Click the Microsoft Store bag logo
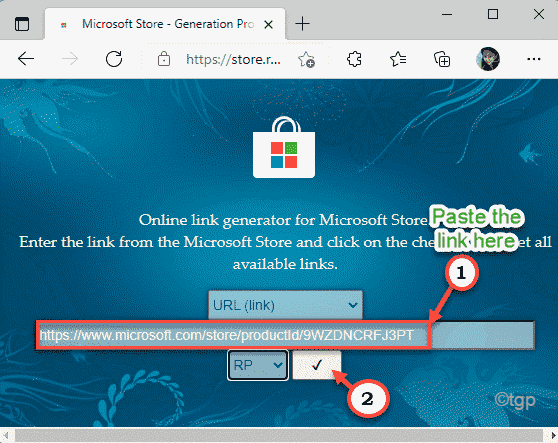The width and height of the screenshot is (558, 443). 284,147
